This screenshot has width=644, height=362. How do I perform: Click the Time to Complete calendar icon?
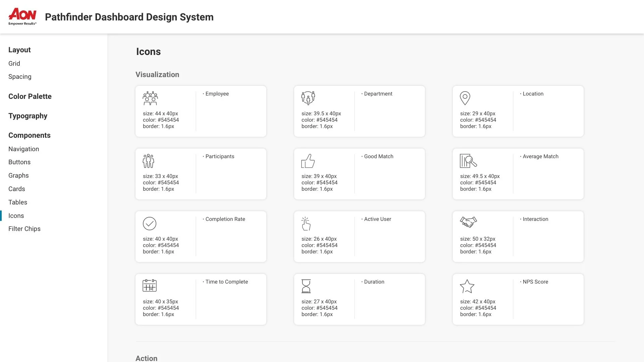click(x=150, y=286)
